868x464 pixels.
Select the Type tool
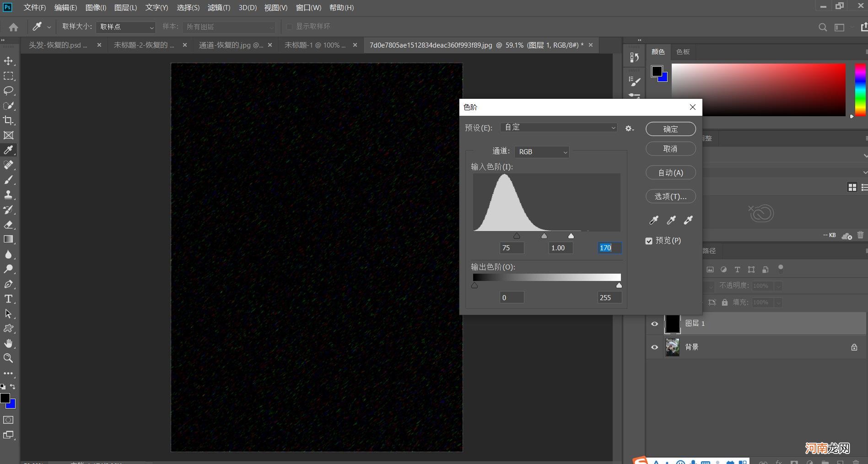pyautogui.click(x=8, y=299)
